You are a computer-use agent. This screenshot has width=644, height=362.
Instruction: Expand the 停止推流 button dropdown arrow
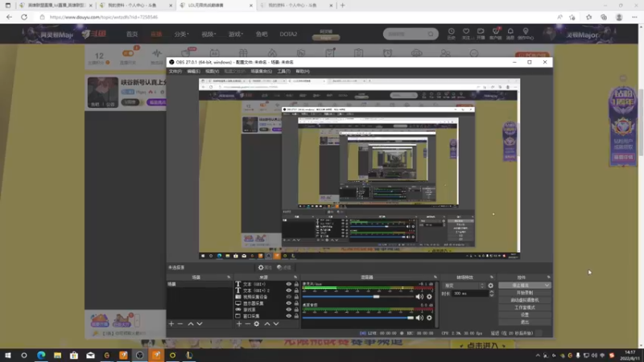pos(547,286)
